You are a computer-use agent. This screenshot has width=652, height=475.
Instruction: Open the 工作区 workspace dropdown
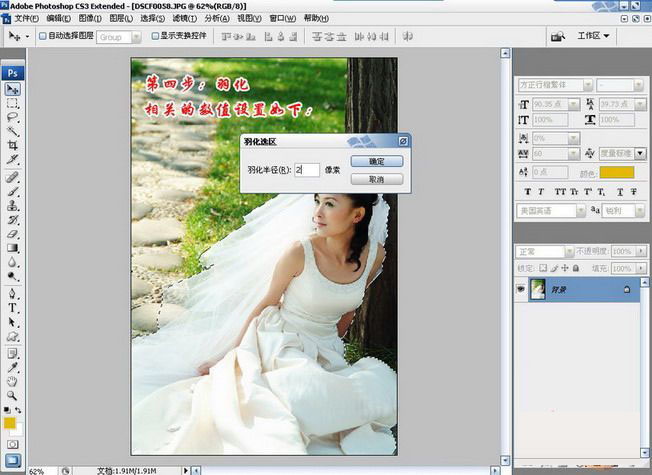click(593, 36)
